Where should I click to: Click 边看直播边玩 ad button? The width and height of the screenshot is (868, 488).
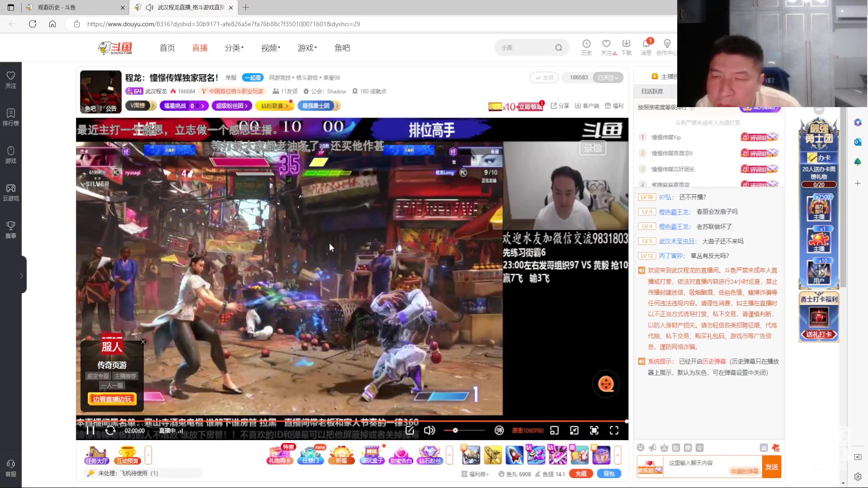click(112, 399)
